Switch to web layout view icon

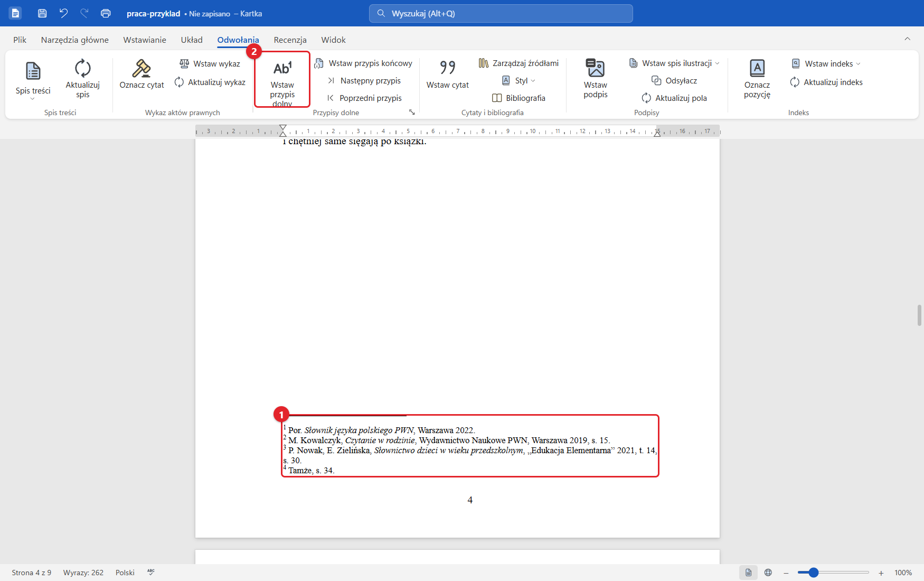(x=768, y=573)
